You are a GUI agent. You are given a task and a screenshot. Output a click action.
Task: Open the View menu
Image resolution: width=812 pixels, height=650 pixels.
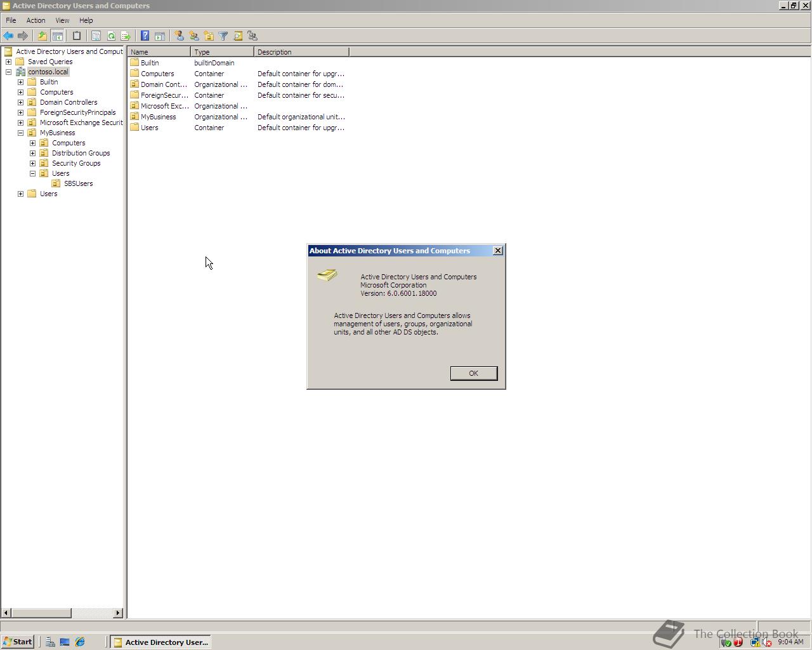point(62,20)
